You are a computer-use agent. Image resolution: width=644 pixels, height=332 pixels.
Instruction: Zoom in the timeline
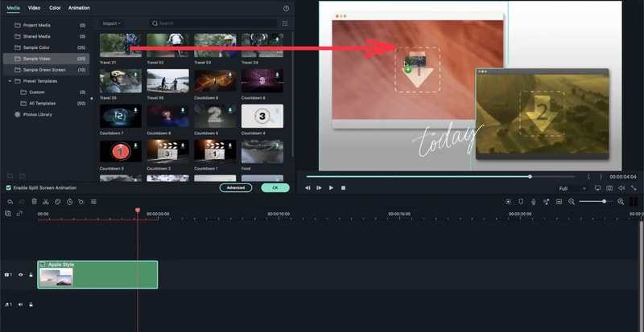pyautogui.click(x=621, y=202)
